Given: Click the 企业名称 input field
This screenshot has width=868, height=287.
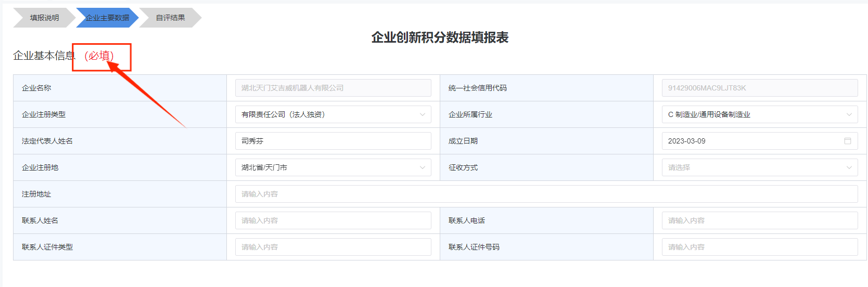Looking at the screenshot, I should point(333,88).
